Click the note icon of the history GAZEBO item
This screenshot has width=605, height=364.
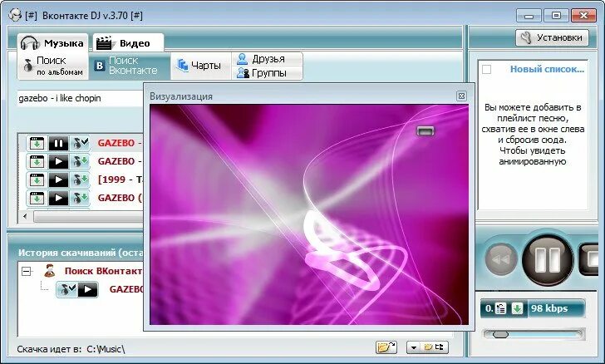67,289
